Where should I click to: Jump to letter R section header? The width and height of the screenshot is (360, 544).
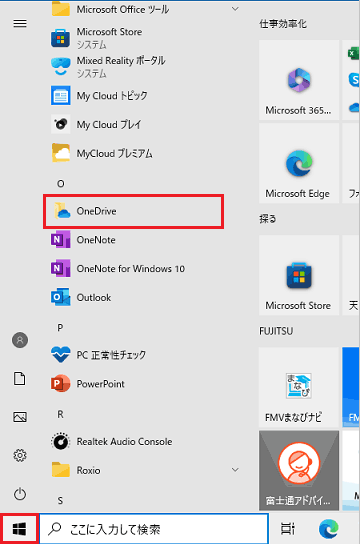[x=60, y=414]
